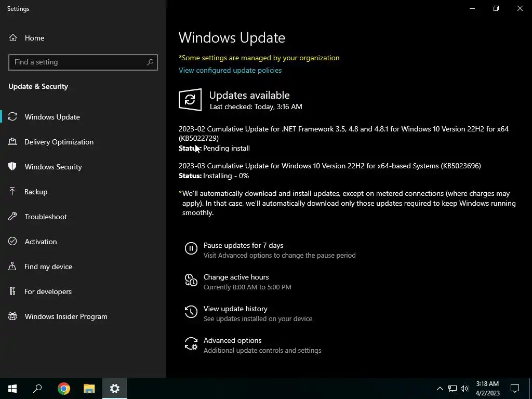Click the For developers tools icon
This screenshot has width=532, height=399.
click(x=12, y=291)
